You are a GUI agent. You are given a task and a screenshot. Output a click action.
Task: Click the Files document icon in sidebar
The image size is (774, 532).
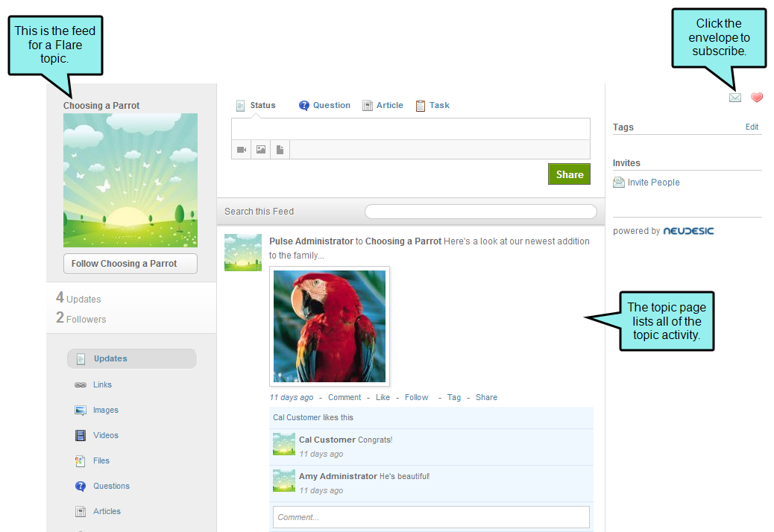(80, 461)
